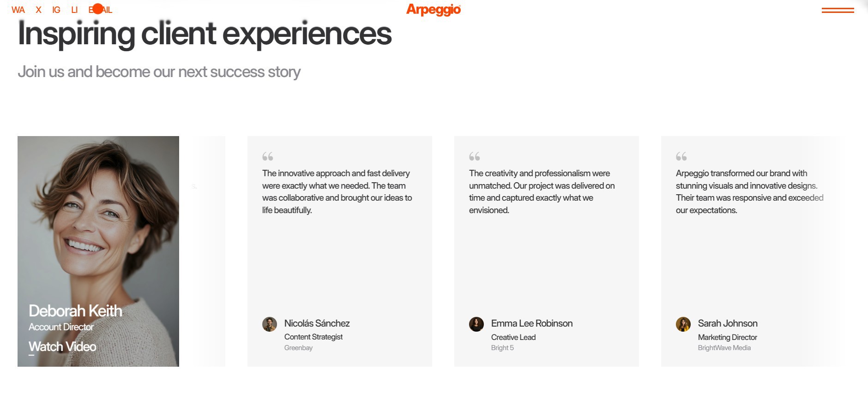Open the X social media link
Viewport: 868px width, 411px height.
point(38,9)
